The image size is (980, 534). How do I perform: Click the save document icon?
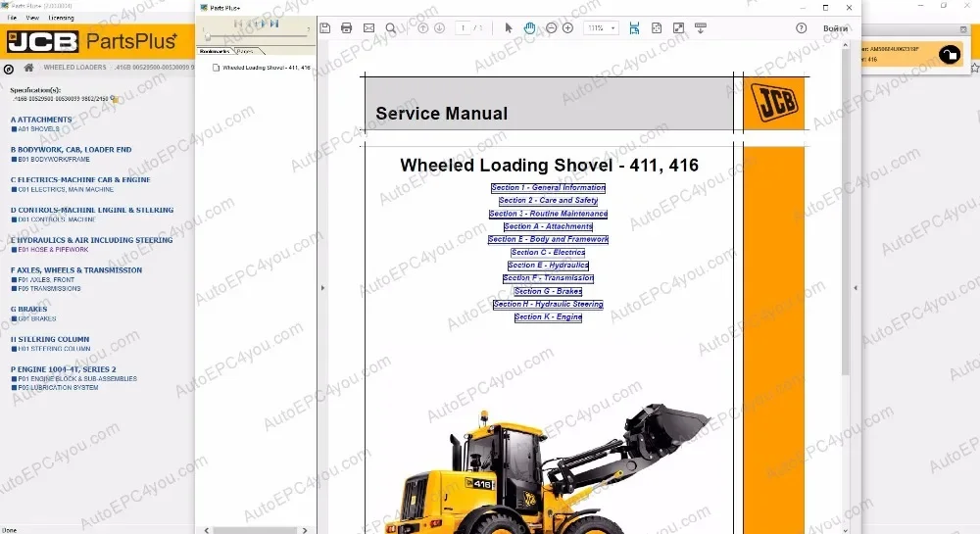tap(325, 28)
